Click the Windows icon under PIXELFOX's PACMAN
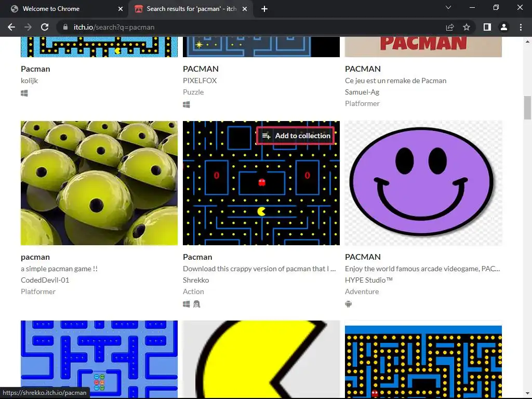532x399 pixels. (x=187, y=105)
